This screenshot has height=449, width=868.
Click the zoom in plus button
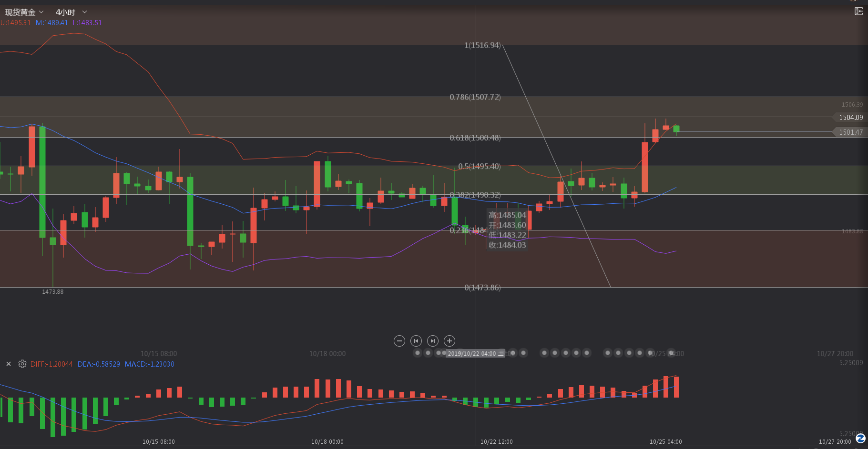click(x=449, y=341)
